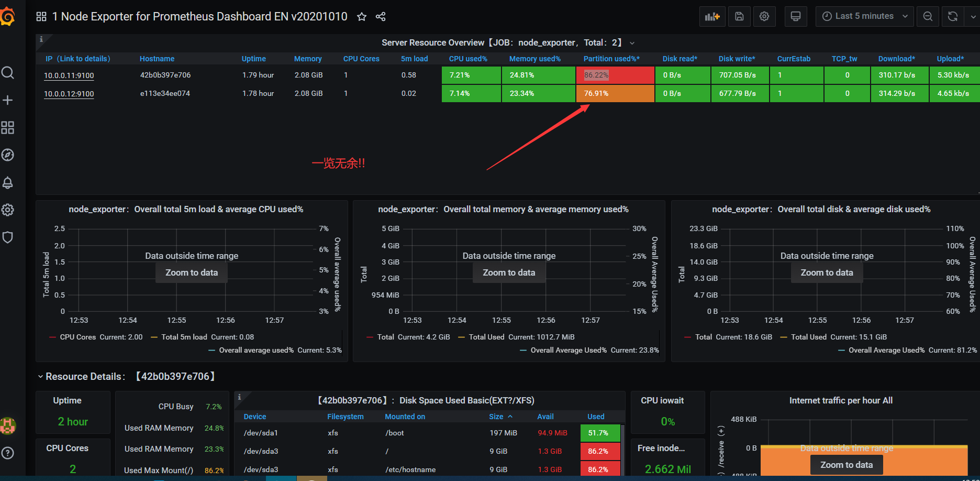Zoom to data in disk panel
980x481 pixels.
point(827,272)
